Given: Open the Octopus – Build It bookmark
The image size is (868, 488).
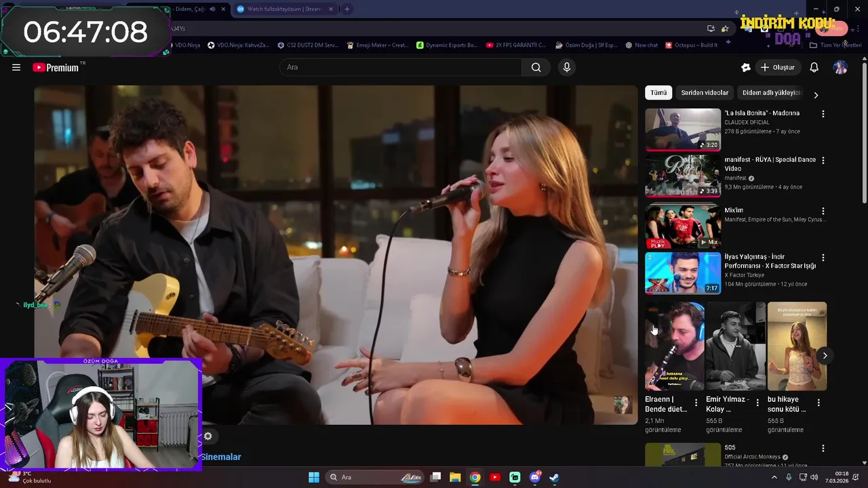Looking at the screenshot, I should pos(692,45).
